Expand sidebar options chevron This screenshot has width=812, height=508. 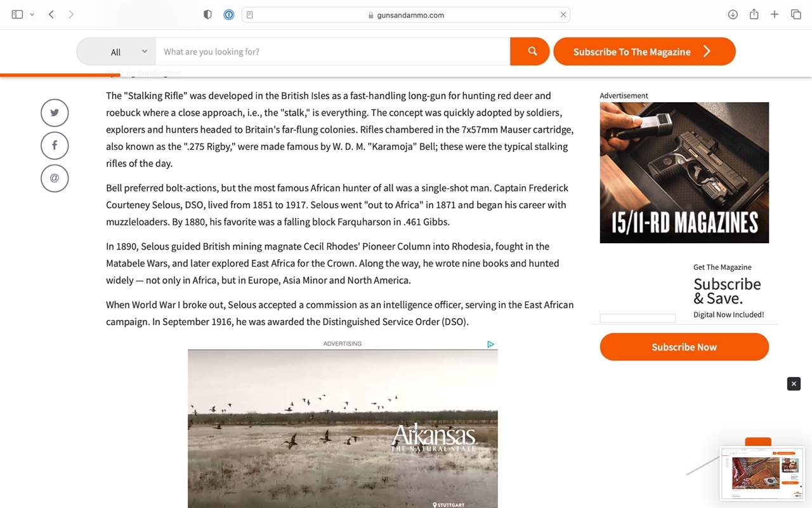[32, 15]
